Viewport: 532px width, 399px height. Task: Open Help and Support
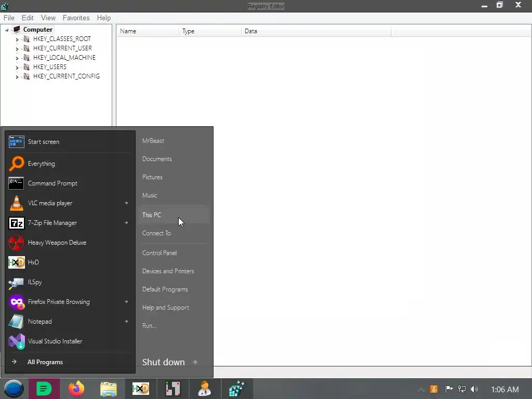[166, 308]
